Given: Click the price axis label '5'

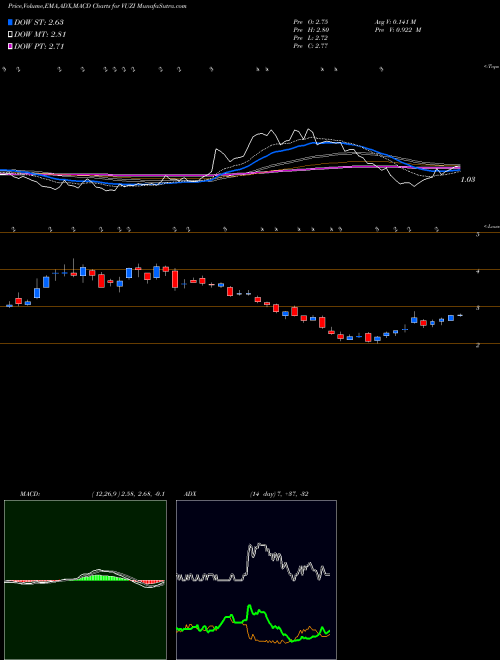Looking at the screenshot, I should [x=478, y=234].
